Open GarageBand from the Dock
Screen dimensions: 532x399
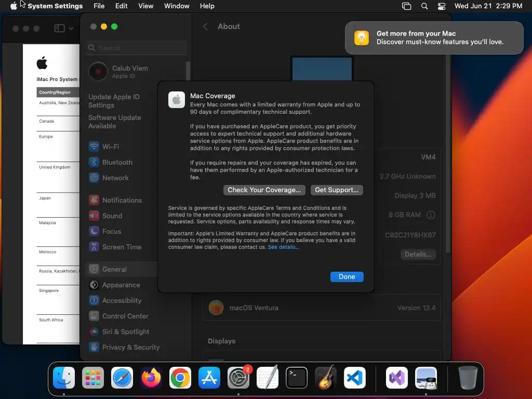click(326, 378)
